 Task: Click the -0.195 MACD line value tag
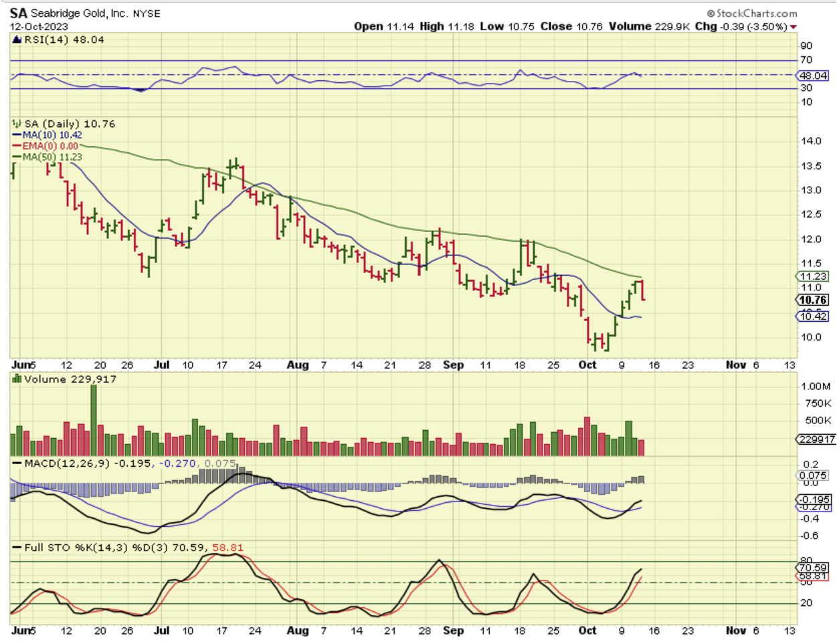(x=814, y=500)
